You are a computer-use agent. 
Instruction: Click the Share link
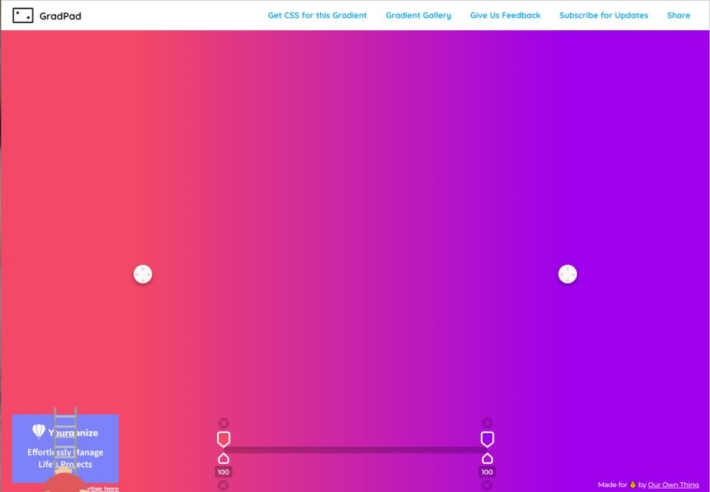coord(678,16)
